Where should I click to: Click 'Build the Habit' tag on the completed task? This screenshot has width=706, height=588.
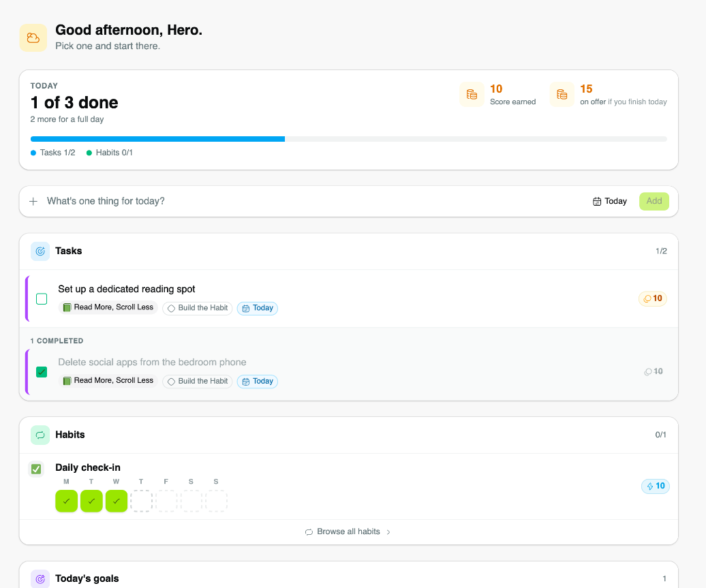197,382
